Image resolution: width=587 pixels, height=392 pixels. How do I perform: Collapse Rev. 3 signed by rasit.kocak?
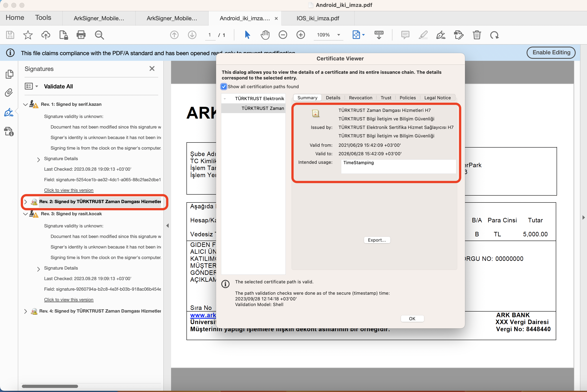point(25,214)
